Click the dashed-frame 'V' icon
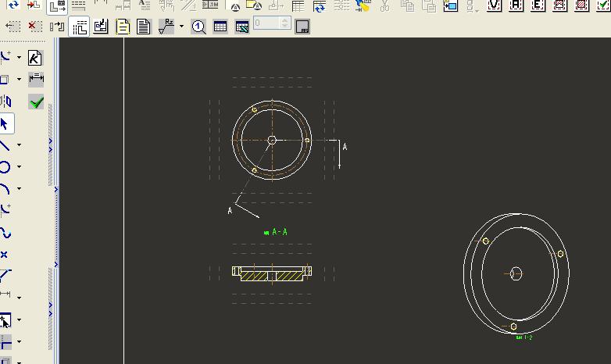 click(495, 5)
